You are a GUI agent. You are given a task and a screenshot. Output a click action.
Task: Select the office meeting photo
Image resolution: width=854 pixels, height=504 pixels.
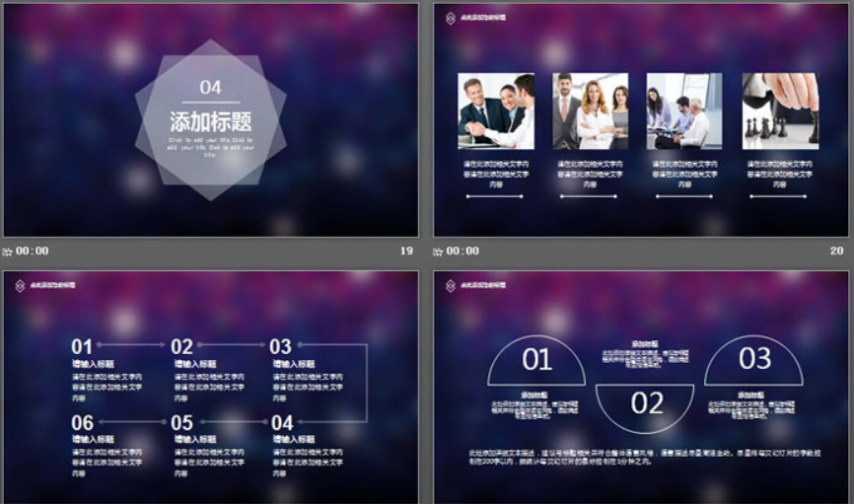[x=683, y=110]
